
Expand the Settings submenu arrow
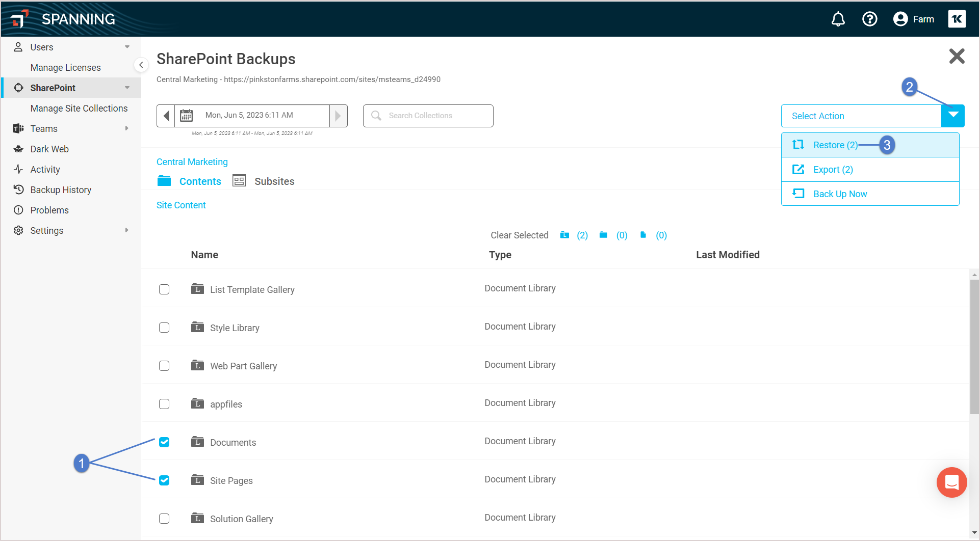coord(127,230)
